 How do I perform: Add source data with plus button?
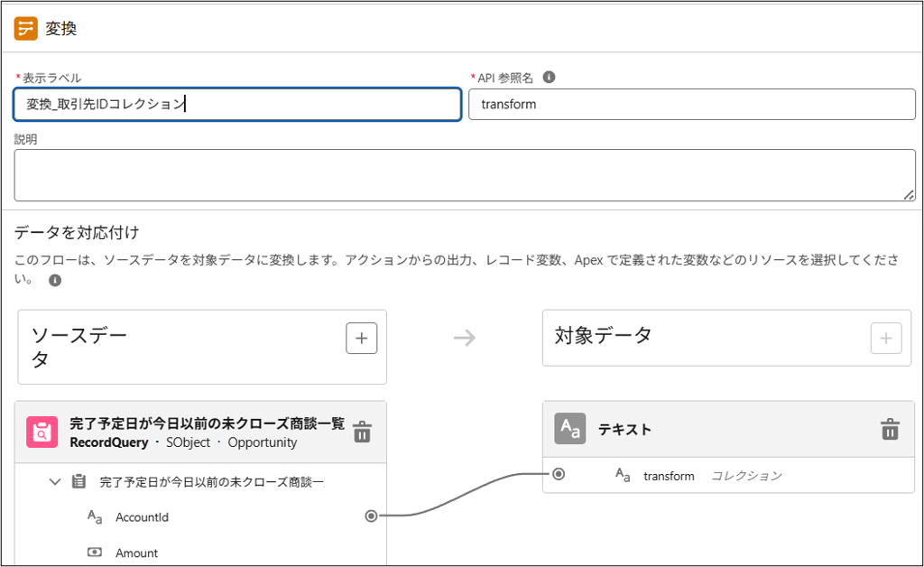[x=361, y=338]
